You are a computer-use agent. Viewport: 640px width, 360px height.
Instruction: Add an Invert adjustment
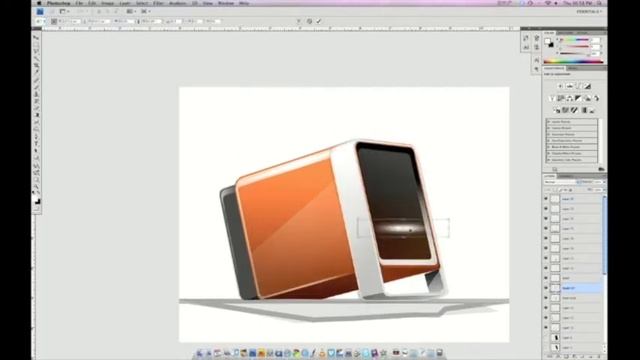point(556,110)
